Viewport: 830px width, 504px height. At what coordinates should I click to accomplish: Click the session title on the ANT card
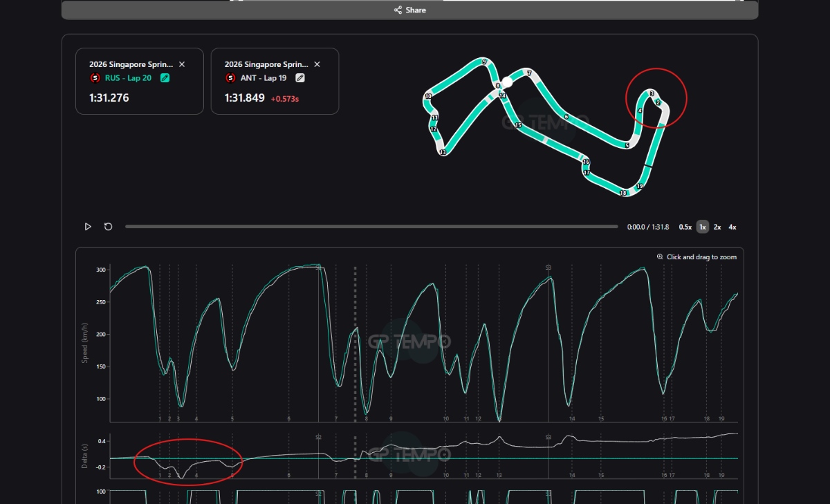point(267,64)
